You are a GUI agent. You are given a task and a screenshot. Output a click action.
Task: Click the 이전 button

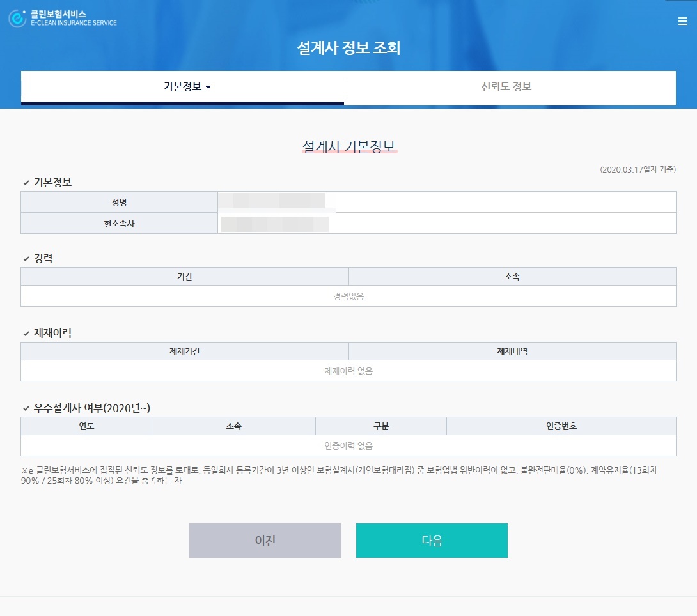(x=265, y=540)
